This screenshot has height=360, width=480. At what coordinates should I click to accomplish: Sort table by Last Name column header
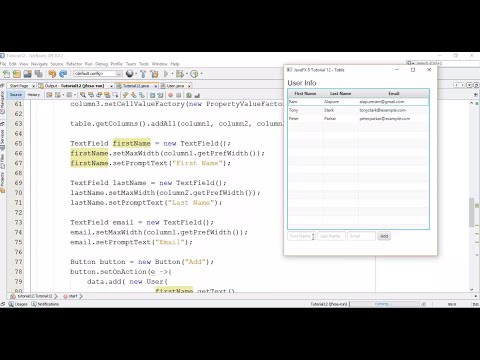coord(340,93)
